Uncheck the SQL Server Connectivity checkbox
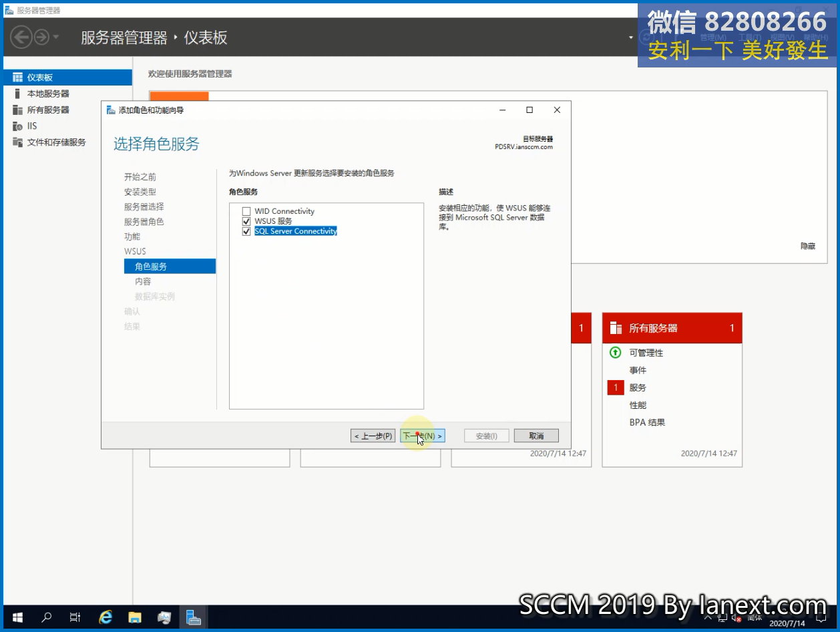The image size is (840, 632). [246, 231]
